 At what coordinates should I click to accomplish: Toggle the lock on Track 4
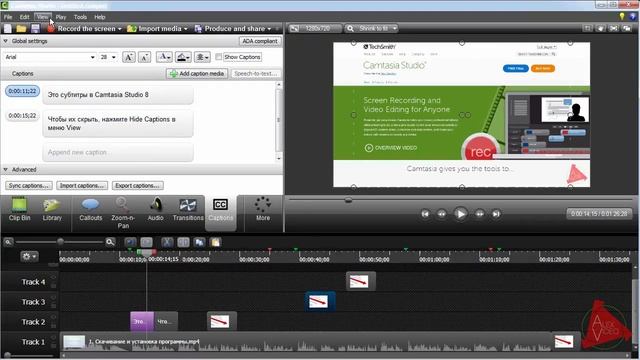(x=53, y=286)
